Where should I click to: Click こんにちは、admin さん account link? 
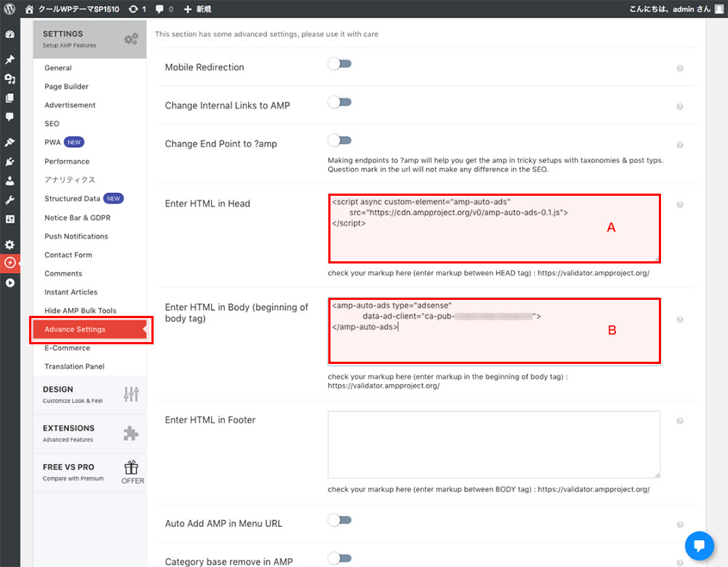(x=670, y=9)
